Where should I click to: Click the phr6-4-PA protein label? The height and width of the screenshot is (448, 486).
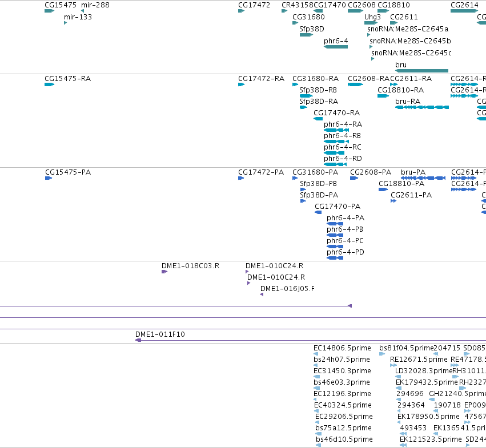click(x=346, y=218)
